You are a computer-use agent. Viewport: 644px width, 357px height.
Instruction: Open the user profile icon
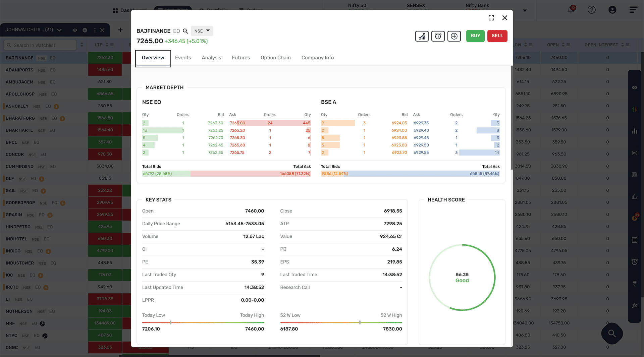612,10
